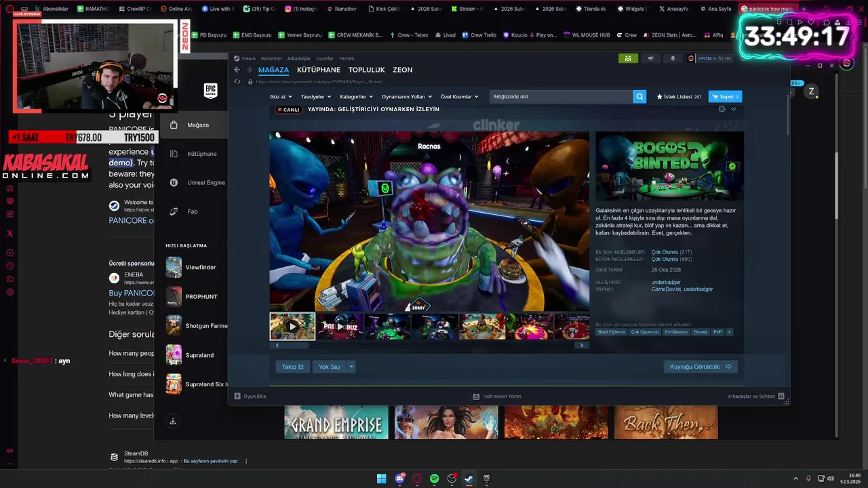Switch to the KÜTÜPHANE tab
The width and height of the screenshot is (868, 488).
coord(319,70)
